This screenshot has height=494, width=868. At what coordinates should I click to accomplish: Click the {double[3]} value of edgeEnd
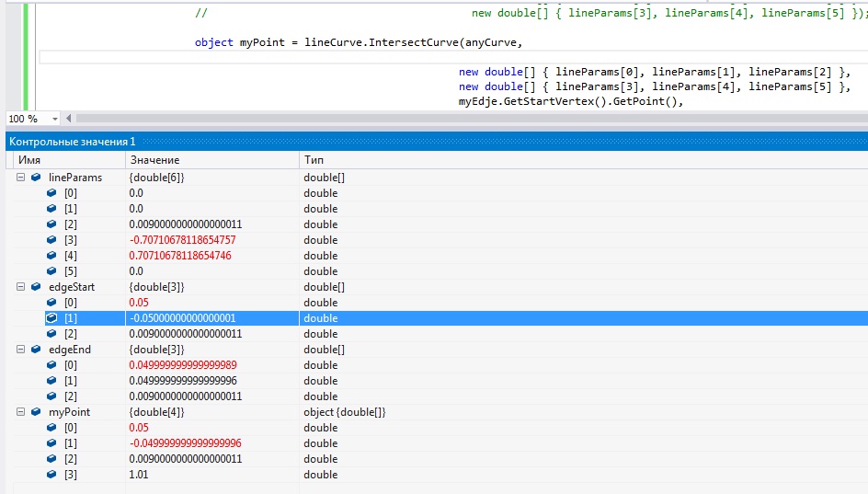click(x=156, y=350)
